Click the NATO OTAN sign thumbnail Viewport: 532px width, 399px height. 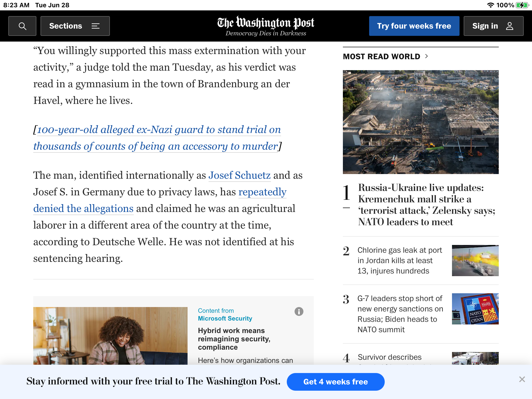475,309
